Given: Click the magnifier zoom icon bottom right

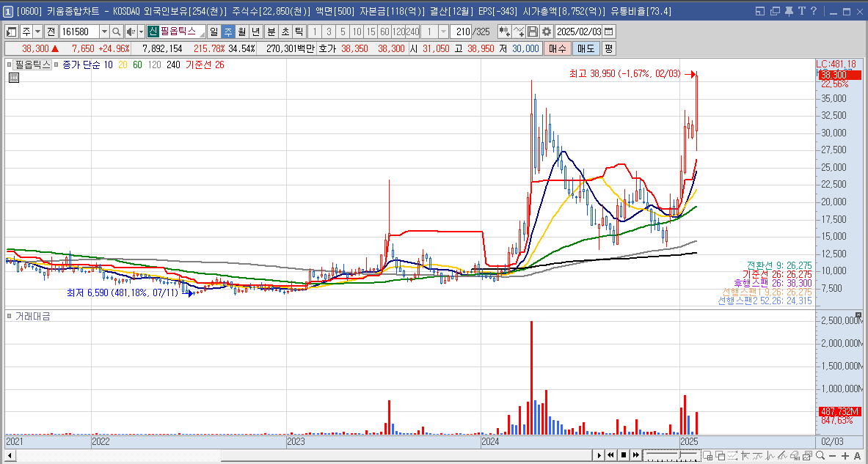Looking at the screenshot, I should pyautogui.click(x=820, y=455).
